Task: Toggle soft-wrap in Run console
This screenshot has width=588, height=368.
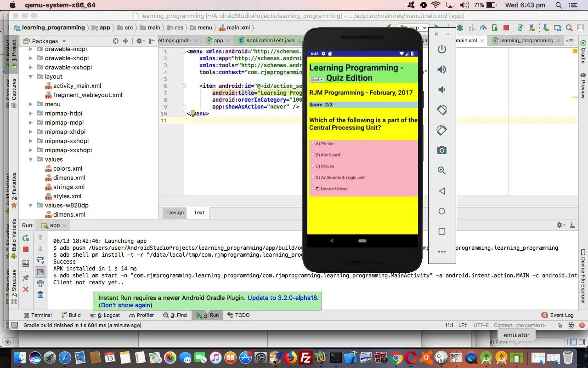Action: tap(40, 261)
